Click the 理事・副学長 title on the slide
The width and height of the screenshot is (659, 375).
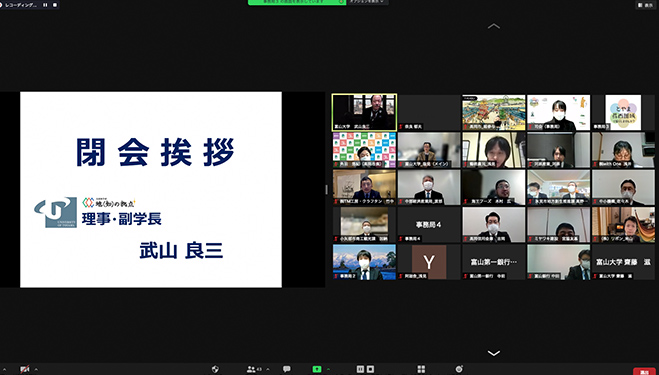pyautogui.click(x=121, y=219)
